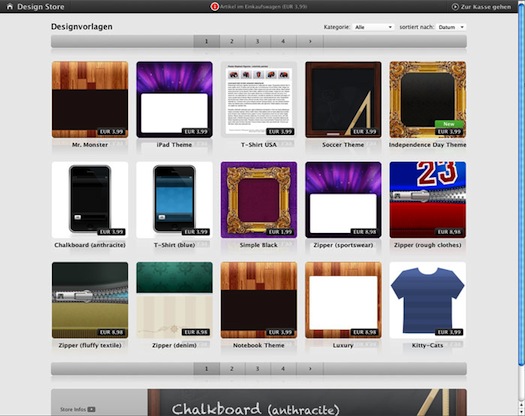
Task: Open the Mr. Monster template thumbnail
Action: (90, 99)
